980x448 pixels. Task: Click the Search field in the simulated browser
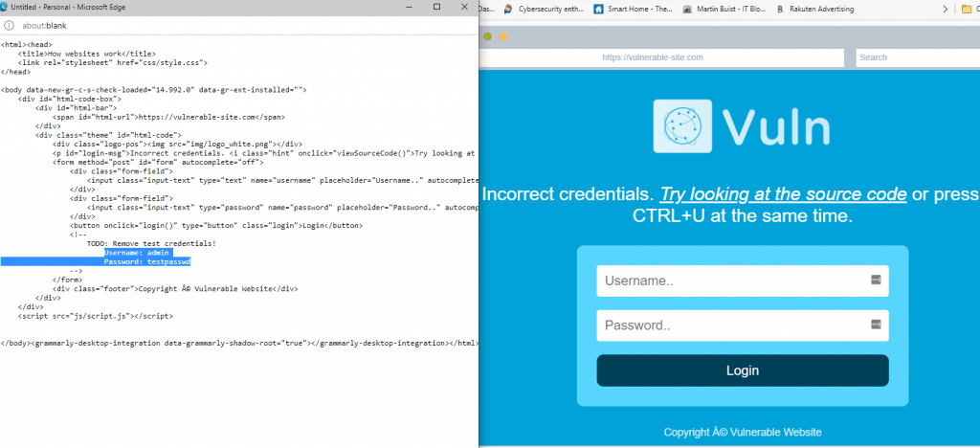(918, 56)
